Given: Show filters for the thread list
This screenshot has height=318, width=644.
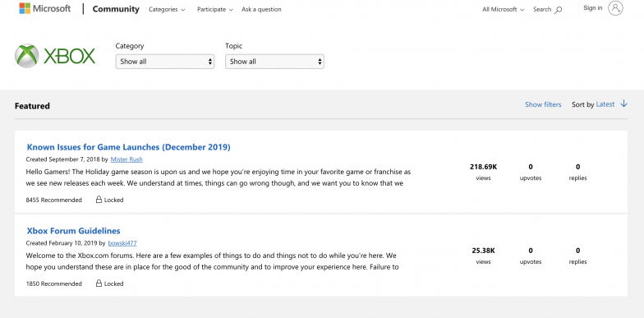Looking at the screenshot, I should tap(543, 105).
